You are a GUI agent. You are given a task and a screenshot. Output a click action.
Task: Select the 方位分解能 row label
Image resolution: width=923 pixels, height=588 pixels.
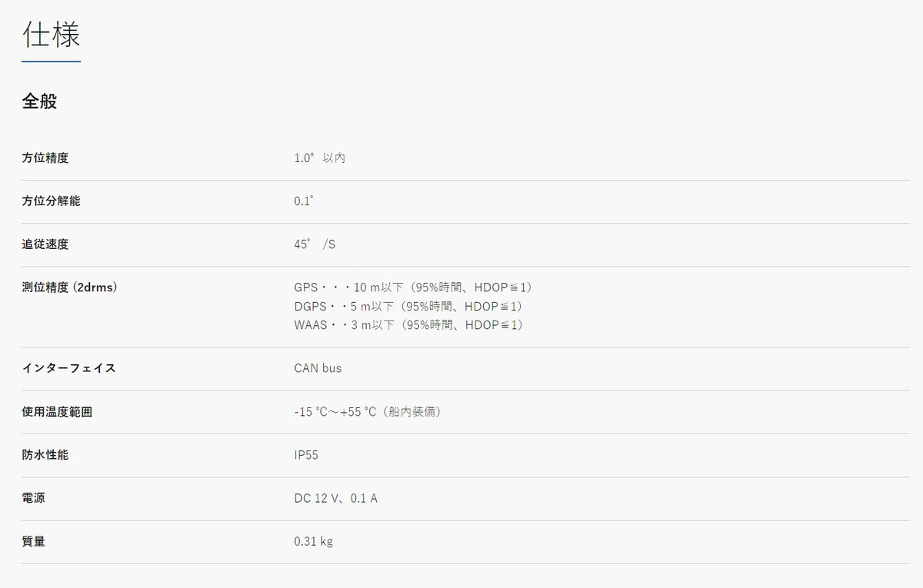pos(51,201)
